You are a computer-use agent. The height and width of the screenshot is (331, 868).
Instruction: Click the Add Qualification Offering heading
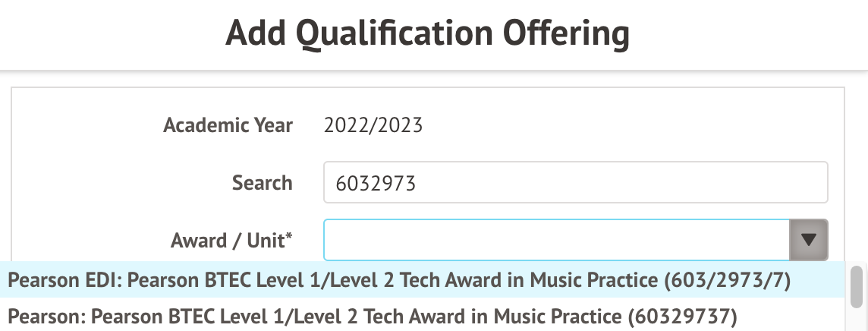point(427,34)
